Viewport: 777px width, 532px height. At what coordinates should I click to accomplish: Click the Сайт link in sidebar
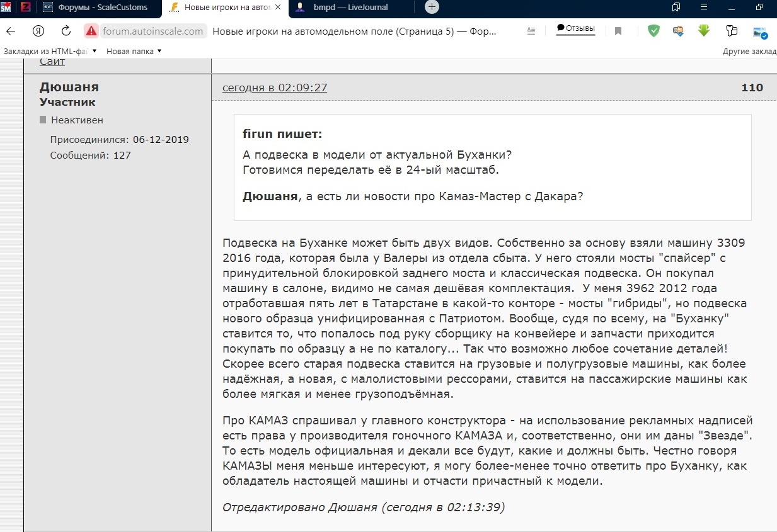coord(52,62)
